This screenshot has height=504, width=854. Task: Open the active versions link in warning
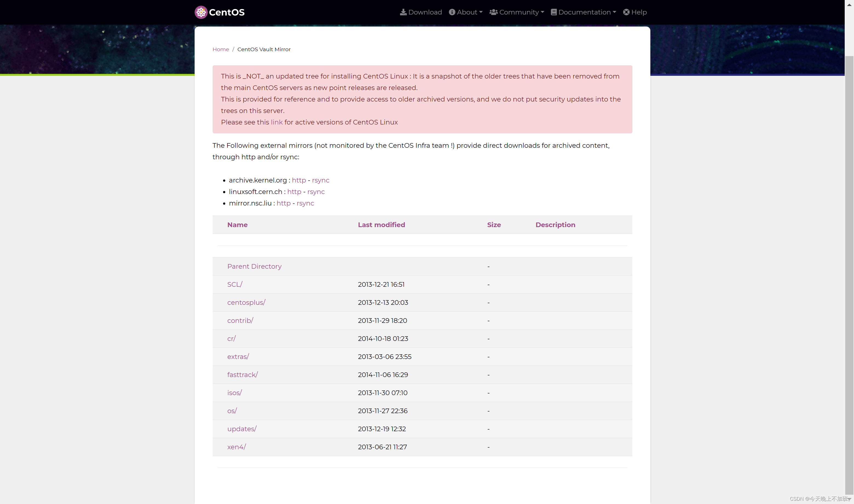[276, 122]
